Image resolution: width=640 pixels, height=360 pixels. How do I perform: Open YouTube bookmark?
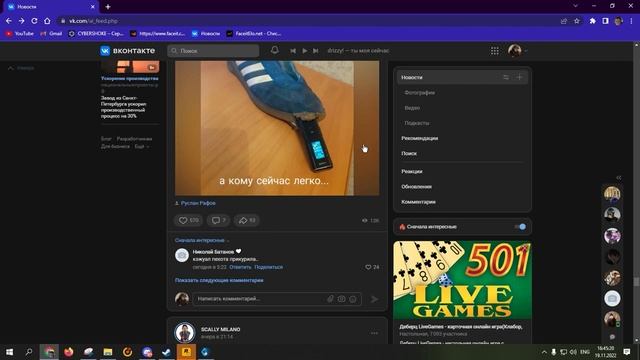coord(20,33)
